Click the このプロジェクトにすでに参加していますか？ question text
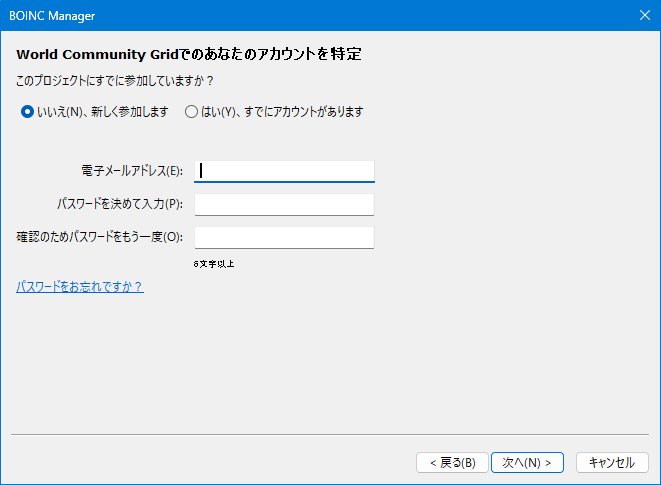661x485 pixels. 115,80
